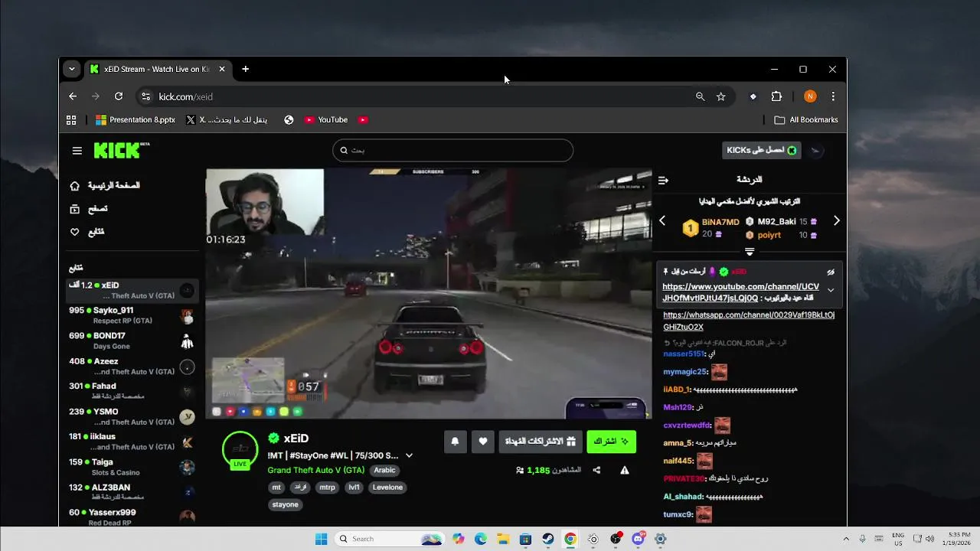Open the tab search dropdown in Chrome
980x551 pixels.
pyautogui.click(x=72, y=69)
